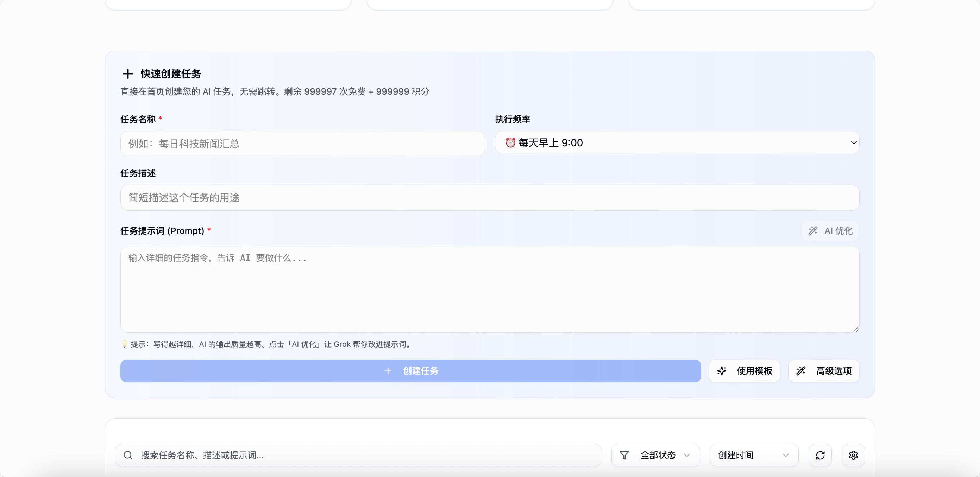Image resolution: width=980 pixels, height=477 pixels.
Task: Click the 任务名称 task name input field
Action: (x=302, y=144)
